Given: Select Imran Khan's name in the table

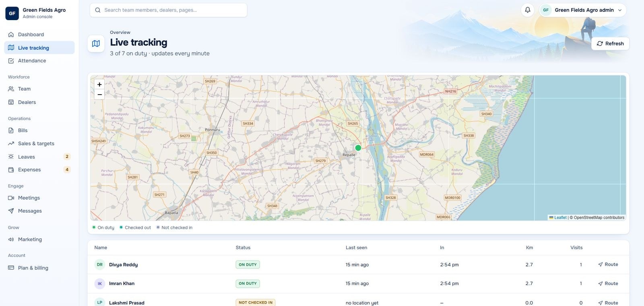Looking at the screenshot, I should tap(122, 283).
